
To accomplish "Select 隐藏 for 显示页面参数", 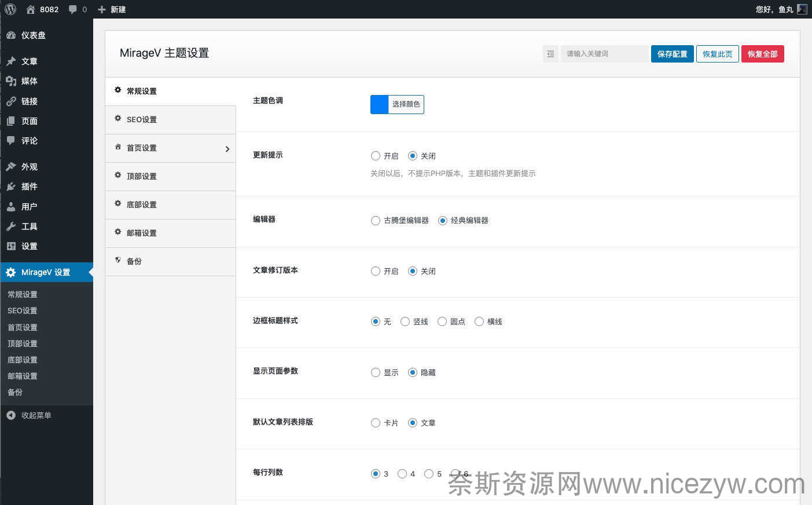I will tap(412, 372).
